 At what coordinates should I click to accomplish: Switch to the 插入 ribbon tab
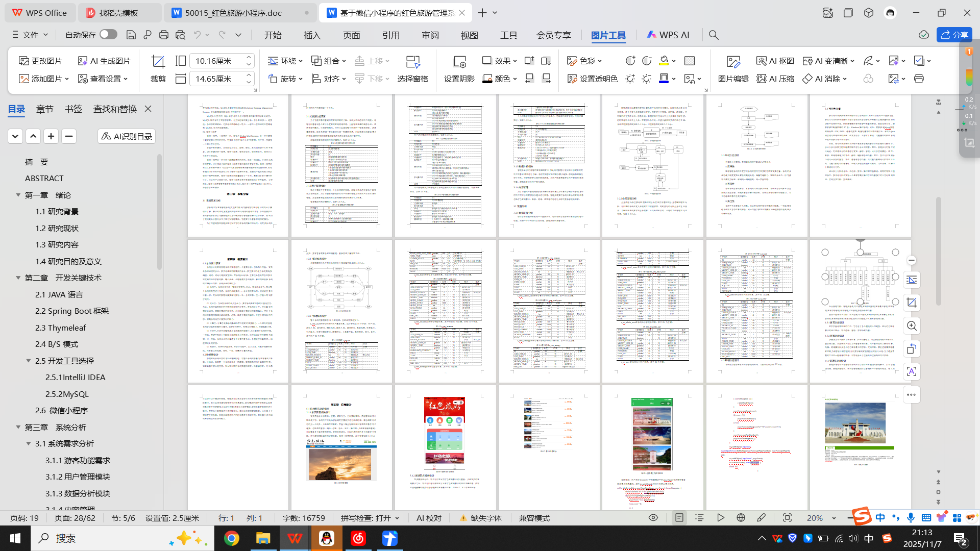pyautogui.click(x=312, y=35)
